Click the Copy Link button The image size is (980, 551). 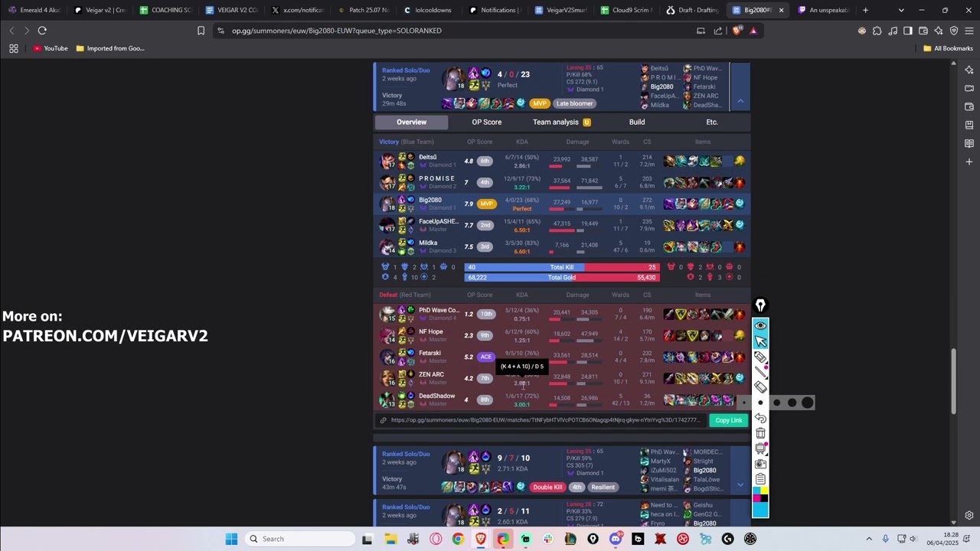(729, 420)
